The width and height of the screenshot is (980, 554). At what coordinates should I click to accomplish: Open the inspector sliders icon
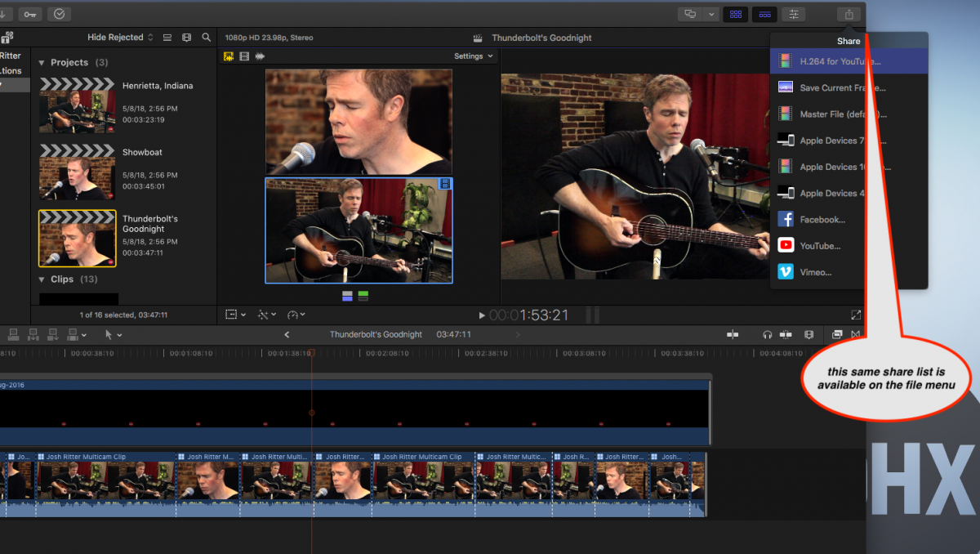[x=792, y=14]
